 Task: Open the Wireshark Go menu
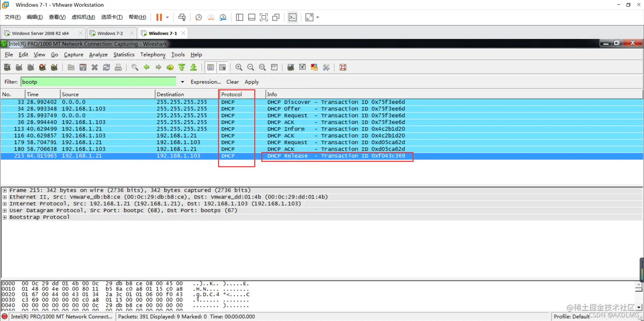pos(55,55)
